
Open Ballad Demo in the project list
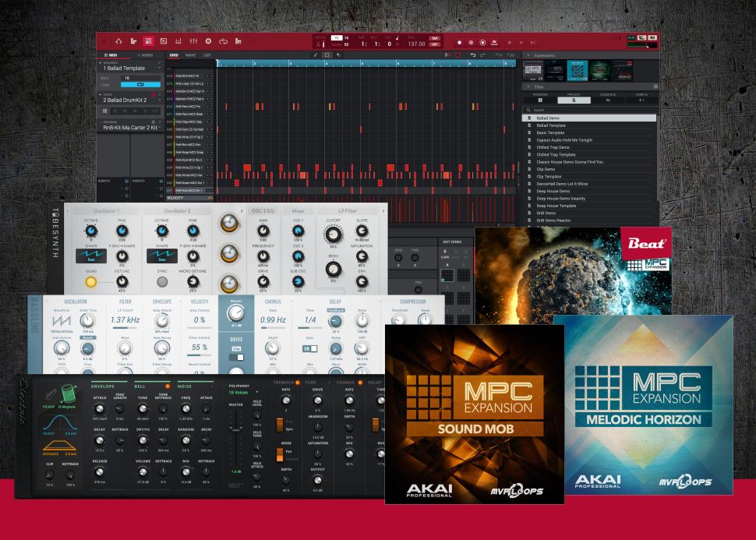tap(546, 118)
